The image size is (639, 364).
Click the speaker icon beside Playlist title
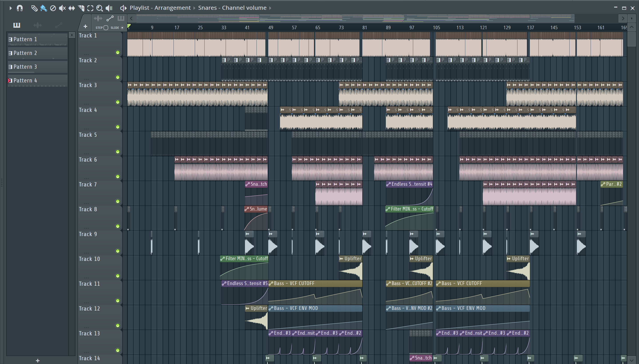point(123,8)
